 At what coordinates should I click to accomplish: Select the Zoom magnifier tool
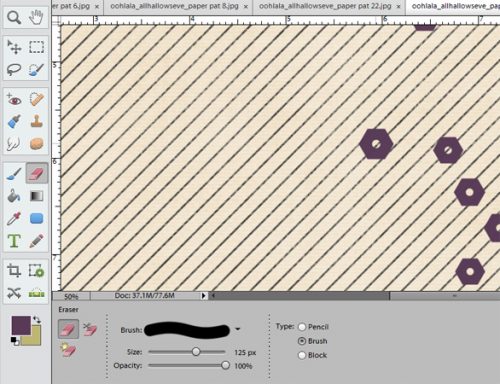[14, 17]
